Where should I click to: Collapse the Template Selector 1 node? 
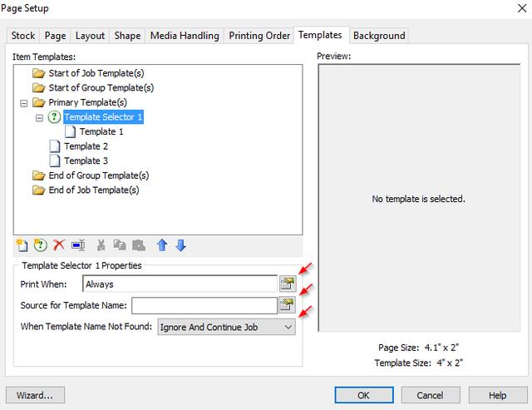39,118
